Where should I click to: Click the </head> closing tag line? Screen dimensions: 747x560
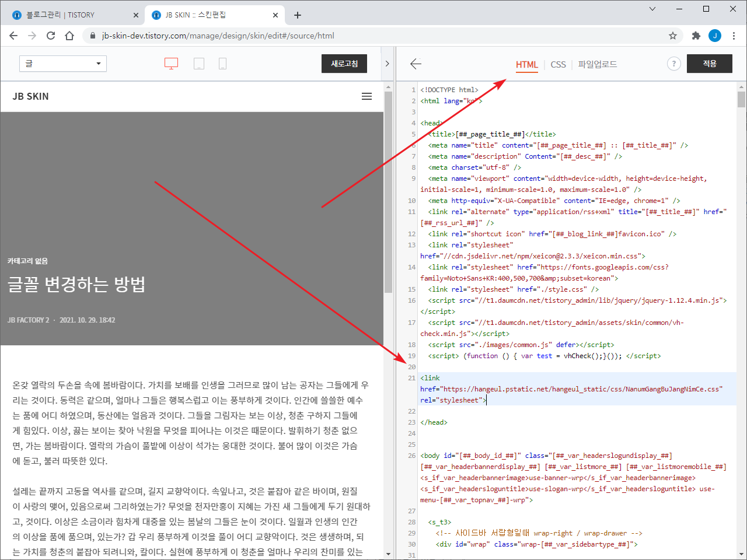(434, 422)
